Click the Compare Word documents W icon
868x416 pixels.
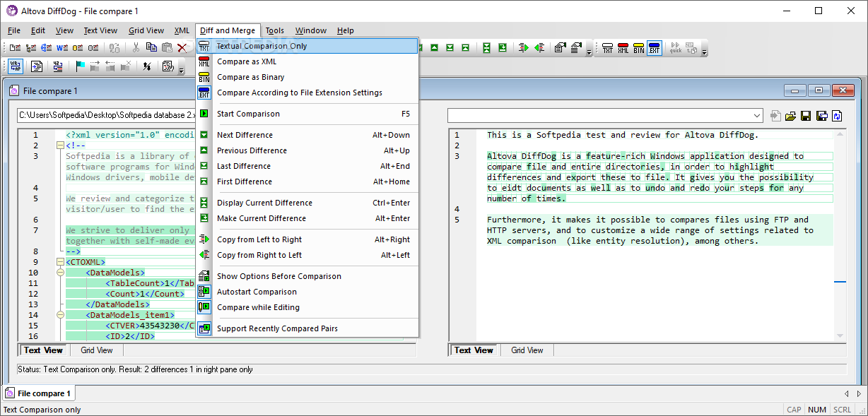tap(62, 48)
